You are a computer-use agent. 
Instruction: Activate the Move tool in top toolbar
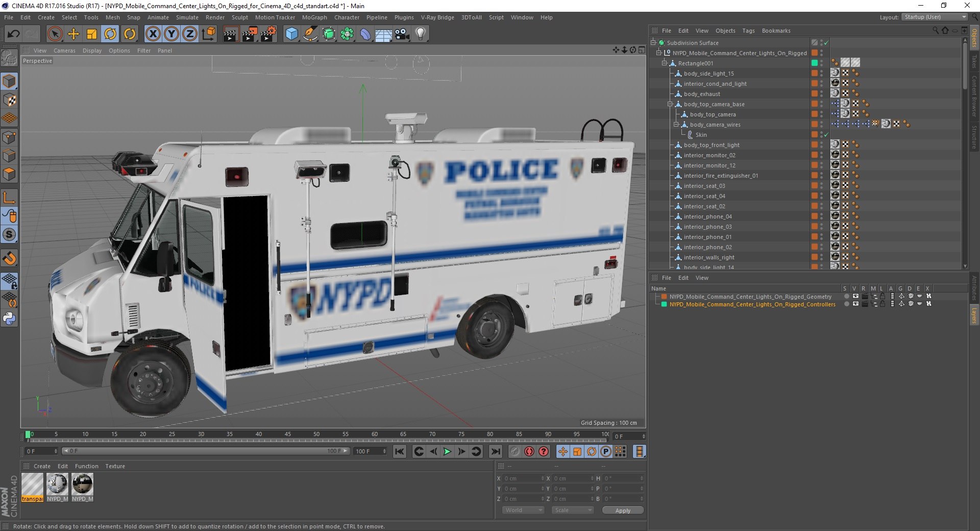pos(73,34)
